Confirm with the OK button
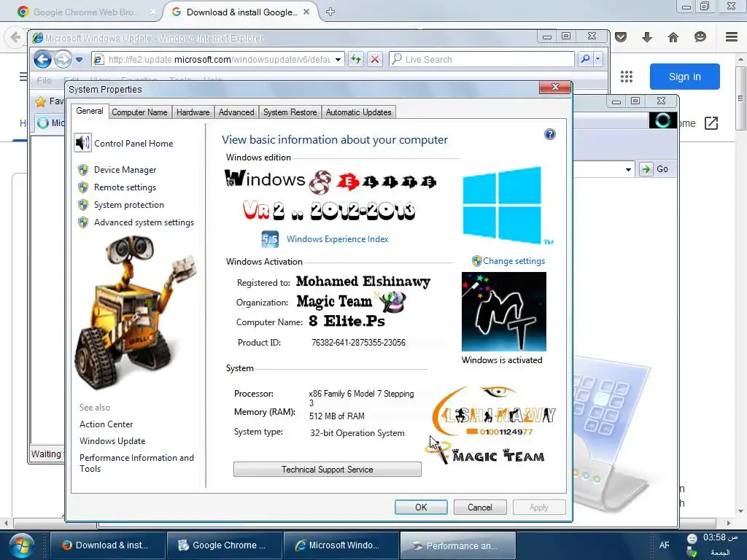 tap(421, 507)
